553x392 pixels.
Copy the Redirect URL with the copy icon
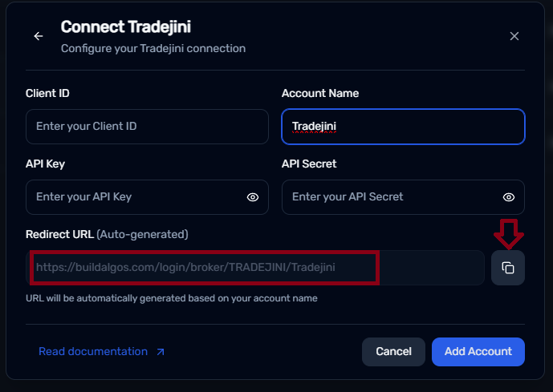pyautogui.click(x=507, y=268)
